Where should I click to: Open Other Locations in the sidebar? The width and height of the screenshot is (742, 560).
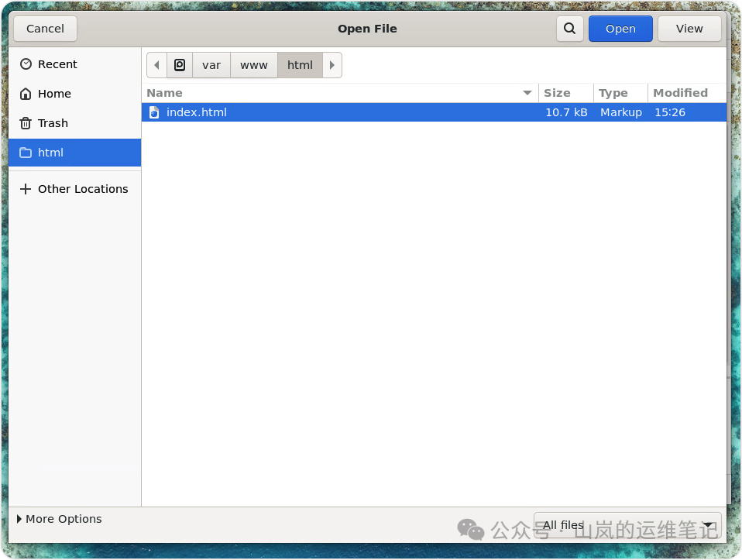point(75,189)
